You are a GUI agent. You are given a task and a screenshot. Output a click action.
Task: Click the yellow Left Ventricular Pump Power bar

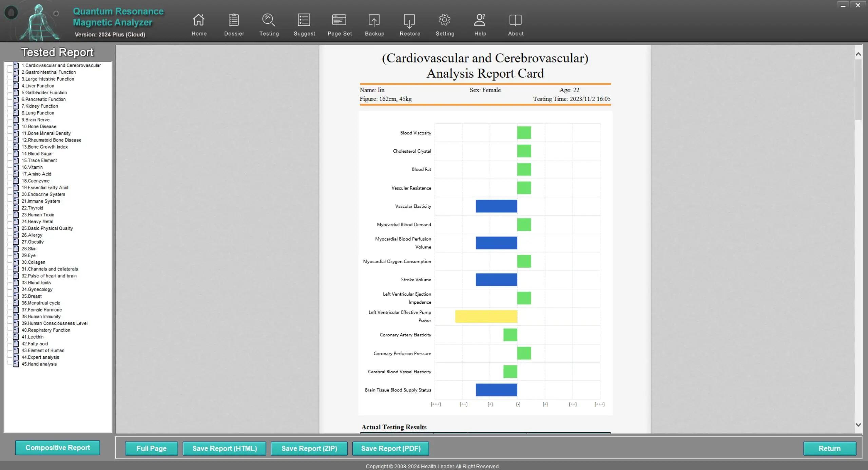pos(486,316)
